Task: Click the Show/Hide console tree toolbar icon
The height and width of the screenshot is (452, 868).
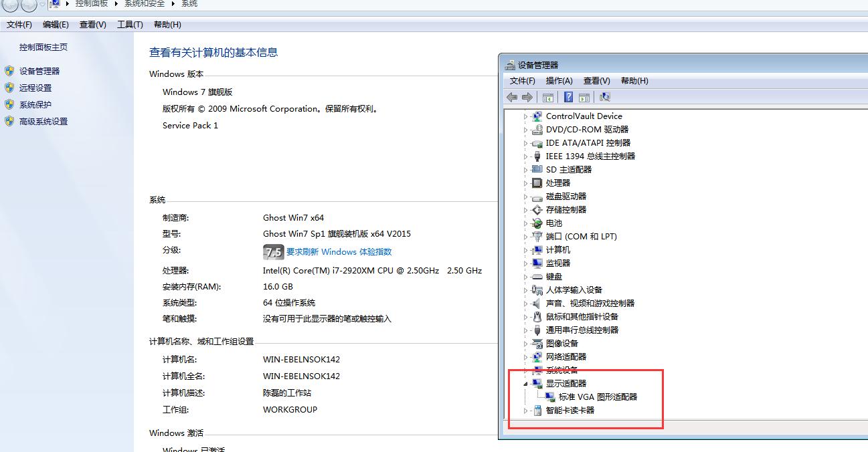Action: (547, 97)
